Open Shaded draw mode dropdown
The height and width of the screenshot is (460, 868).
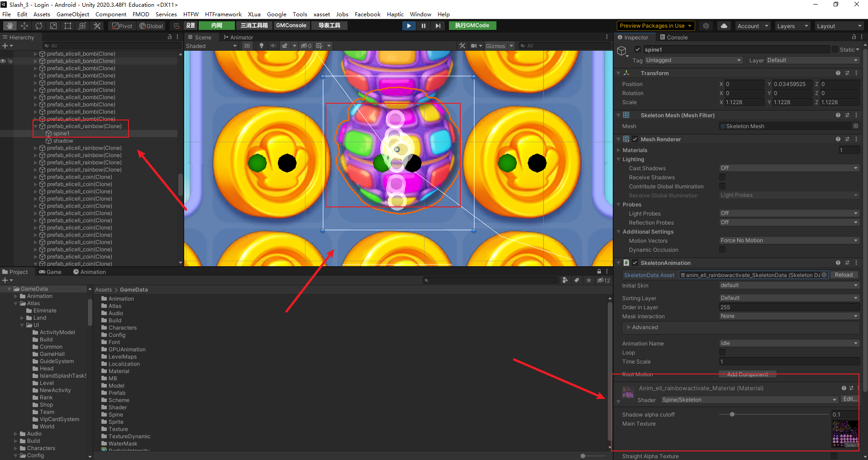pos(211,46)
